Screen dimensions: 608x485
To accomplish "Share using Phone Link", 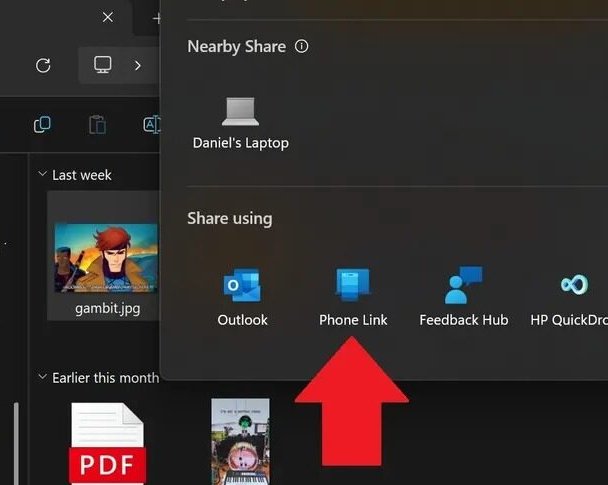I will (353, 298).
